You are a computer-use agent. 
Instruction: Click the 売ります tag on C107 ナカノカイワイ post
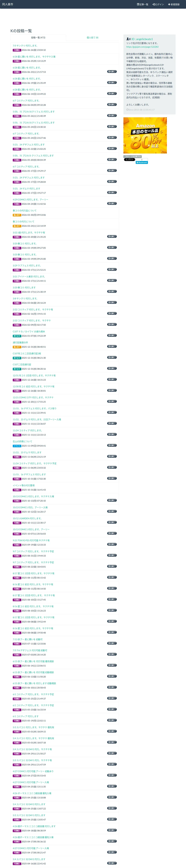pyautogui.click(x=17, y=336)
